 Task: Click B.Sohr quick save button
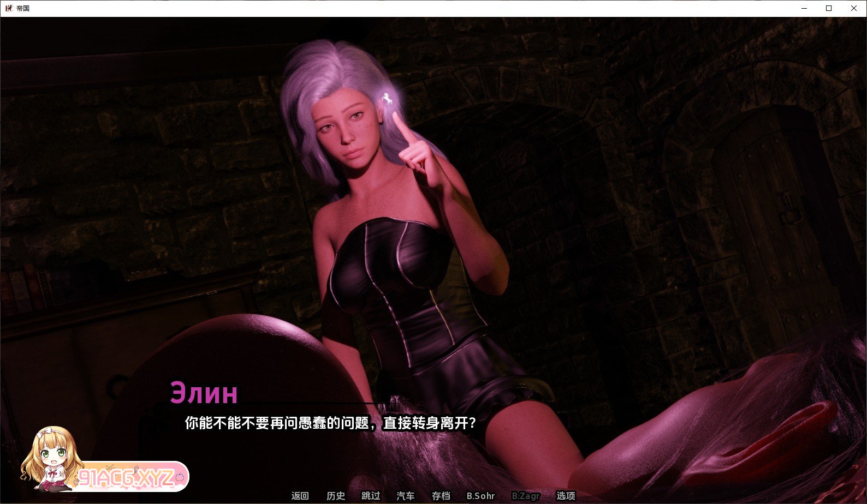click(x=480, y=496)
